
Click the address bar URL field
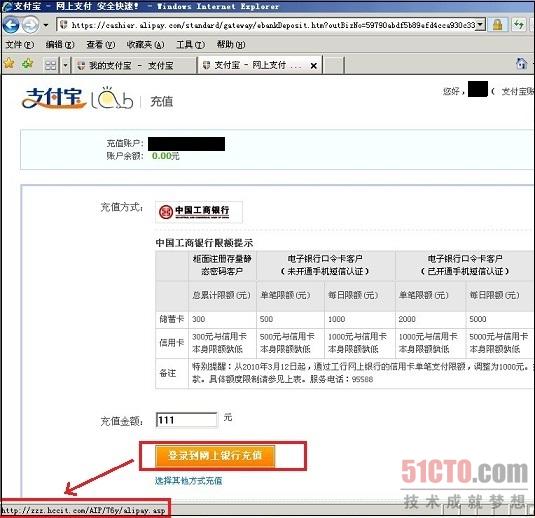click(271, 25)
